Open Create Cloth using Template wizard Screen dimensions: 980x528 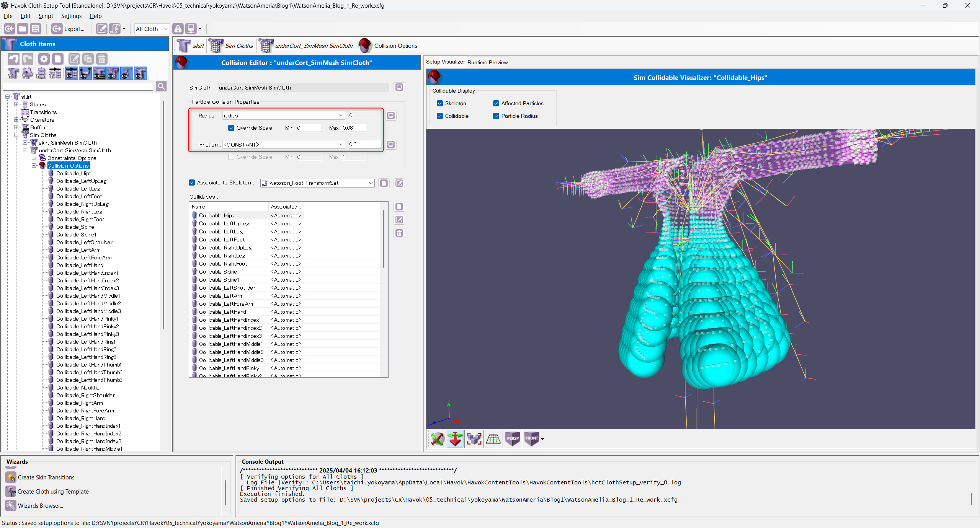(53, 491)
